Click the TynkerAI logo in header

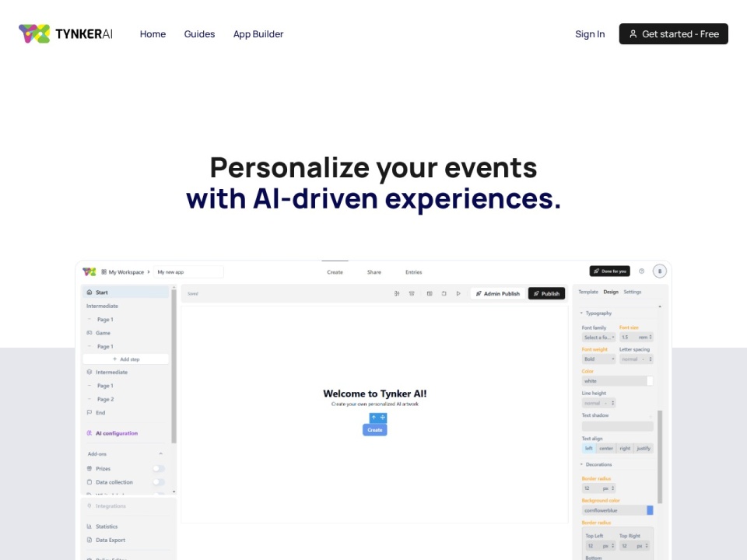click(x=65, y=33)
